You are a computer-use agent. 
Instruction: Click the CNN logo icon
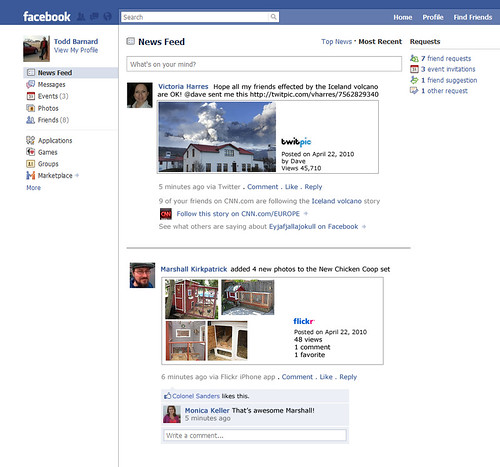pyautogui.click(x=166, y=214)
